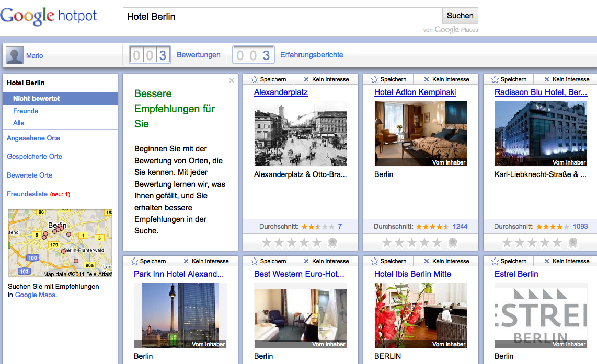Image resolution: width=597 pixels, height=364 pixels.
Task: Click the X icon to dismiss Hotel Ibis Berlin Mitte
Action: pyautogui.click(x=427, y=261)
